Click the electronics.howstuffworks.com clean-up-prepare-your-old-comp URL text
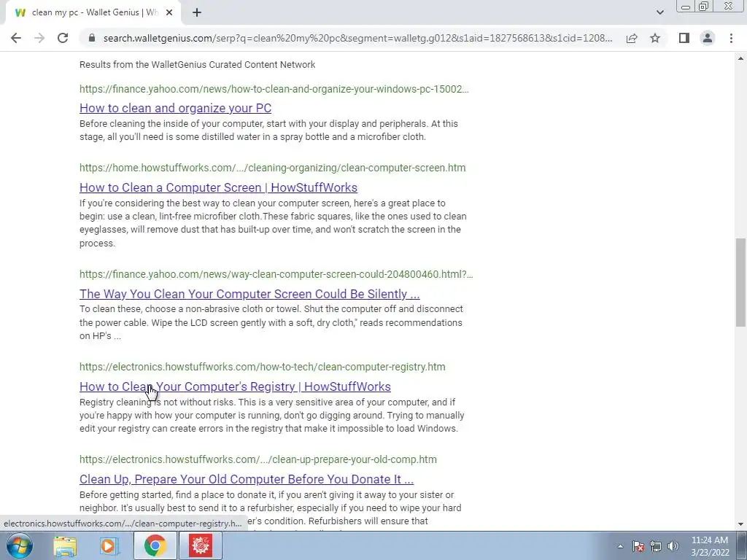The image size is (747, 560). pos(258,459)
